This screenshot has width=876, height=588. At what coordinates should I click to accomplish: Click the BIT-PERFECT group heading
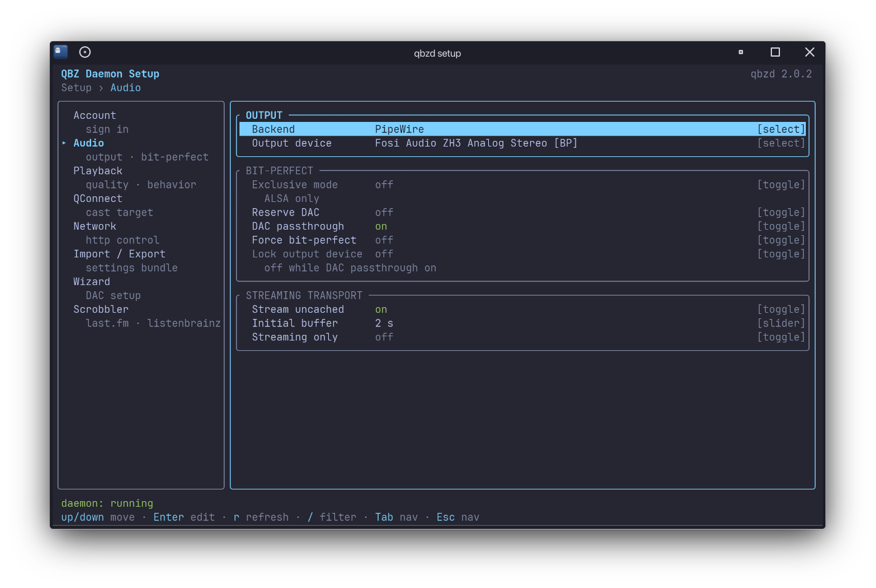point(279,171)
